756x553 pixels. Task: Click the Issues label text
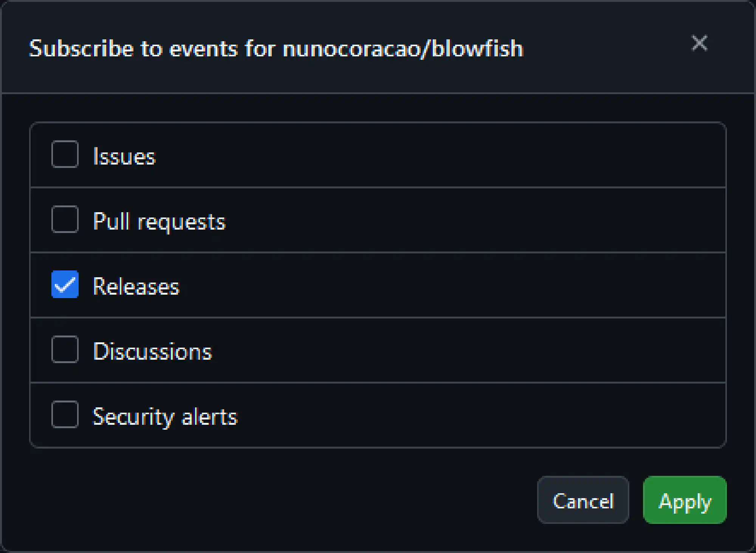click(124, 156)
